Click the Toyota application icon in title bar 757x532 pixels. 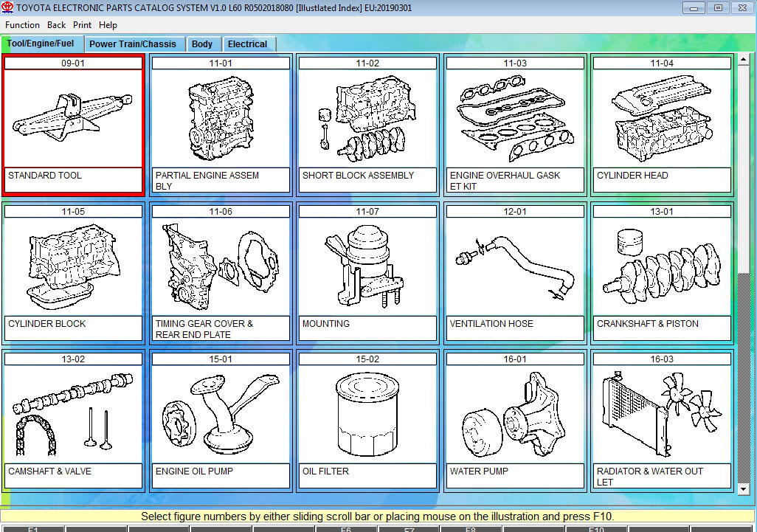pos(8,8)
